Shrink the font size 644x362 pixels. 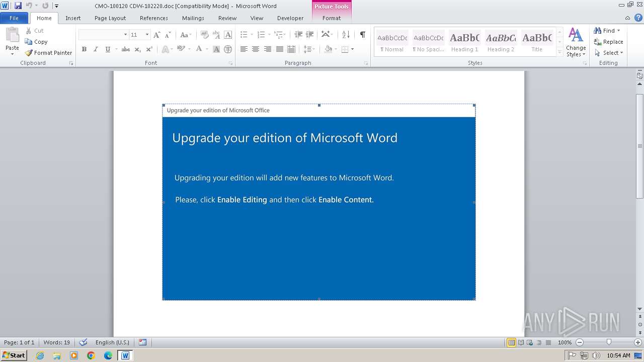click(168, 35)
